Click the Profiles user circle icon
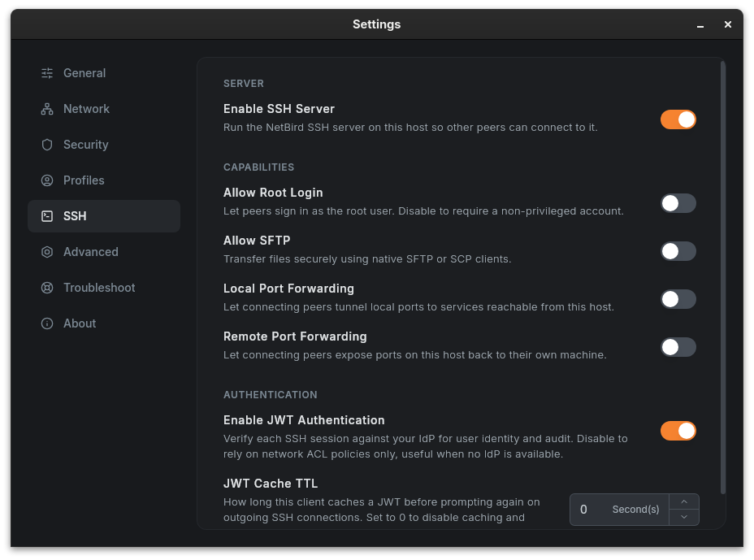This screenshot has height=560, width=754. pyautogui.click(x=47, y=180)
